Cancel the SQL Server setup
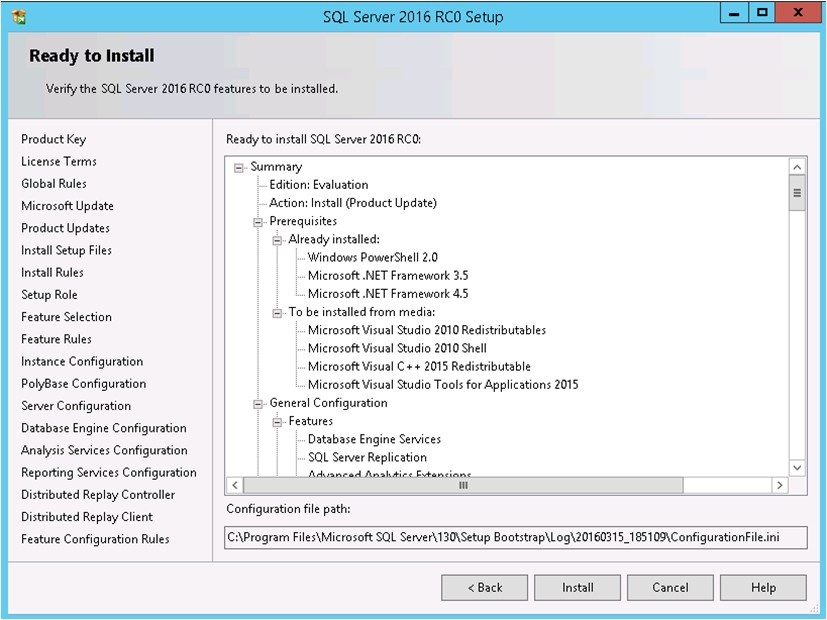The image size is (827, 620). pos(670,587)
